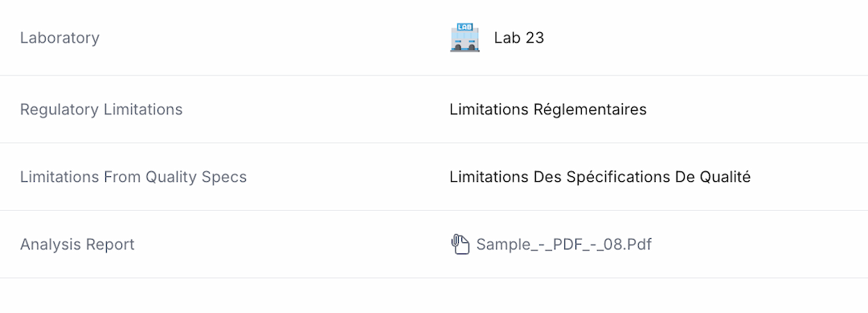
Task: Click the word Report in Analysis Report
Action: click(x=108, y=245)
